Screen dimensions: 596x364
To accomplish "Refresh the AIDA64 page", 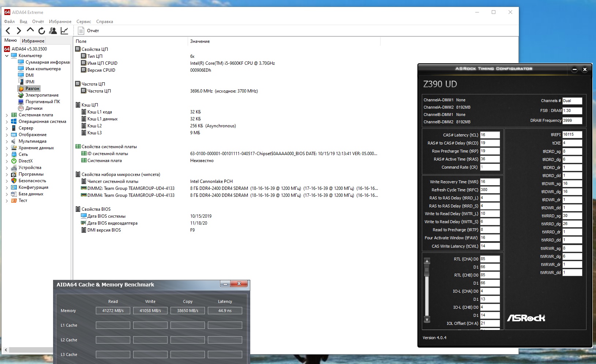I will pyautogui.click(x=42, y=31).
